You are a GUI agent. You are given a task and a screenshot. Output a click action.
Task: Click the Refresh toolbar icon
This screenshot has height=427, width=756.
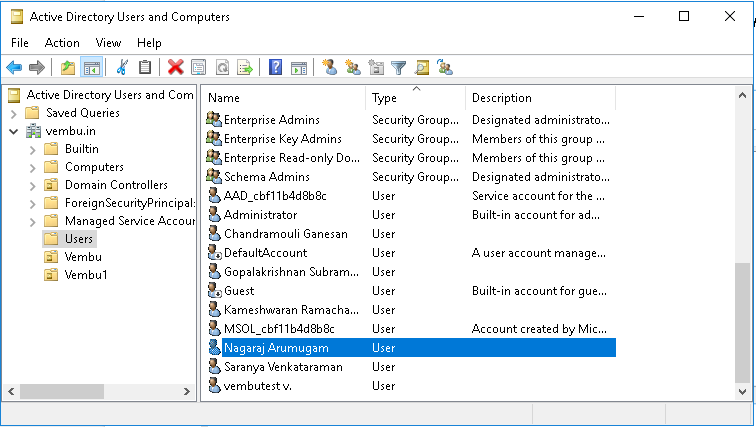[222, 67]
